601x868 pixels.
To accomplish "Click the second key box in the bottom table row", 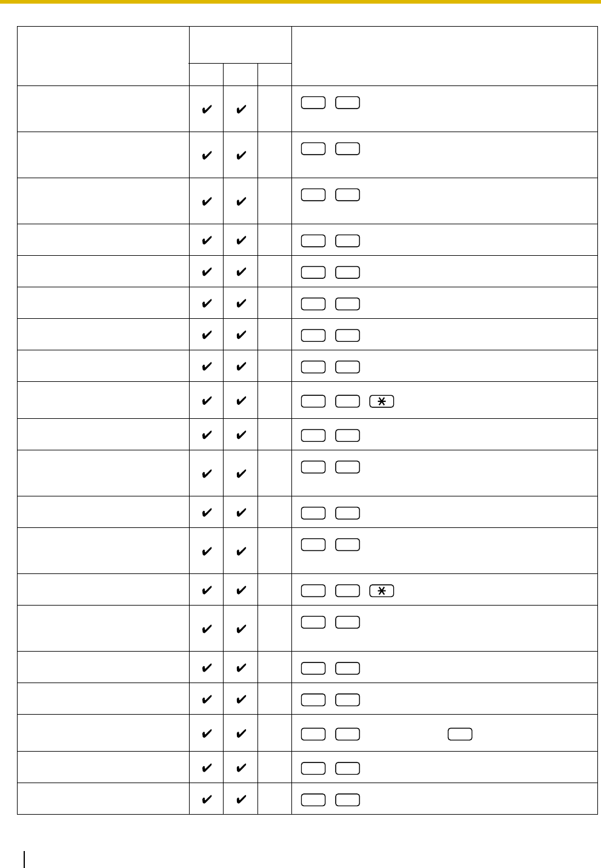I will click(x=347, y=800).
